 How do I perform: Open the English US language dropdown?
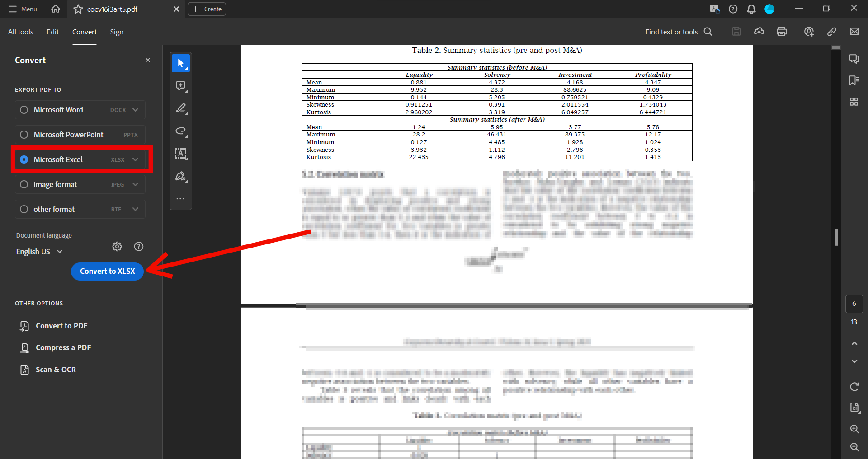click(x=38, y=252)
